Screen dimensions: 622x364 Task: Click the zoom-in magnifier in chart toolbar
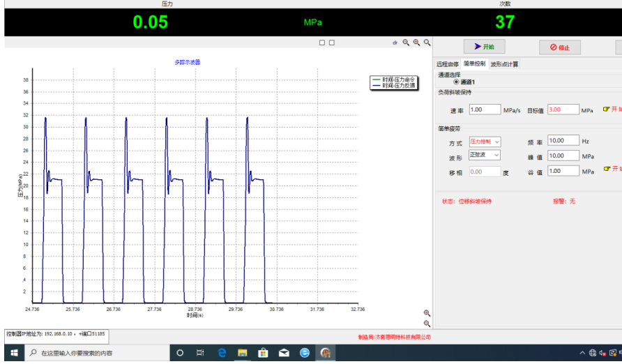coord(416,43)
